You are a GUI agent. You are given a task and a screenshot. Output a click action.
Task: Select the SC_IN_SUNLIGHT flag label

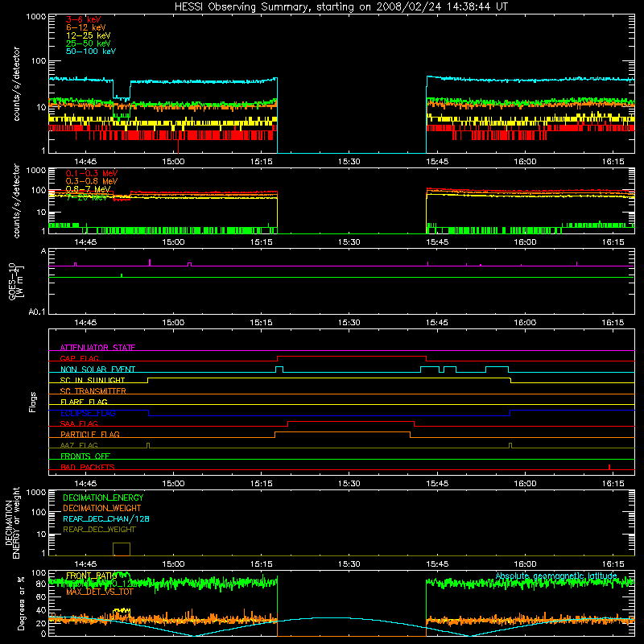93,380
